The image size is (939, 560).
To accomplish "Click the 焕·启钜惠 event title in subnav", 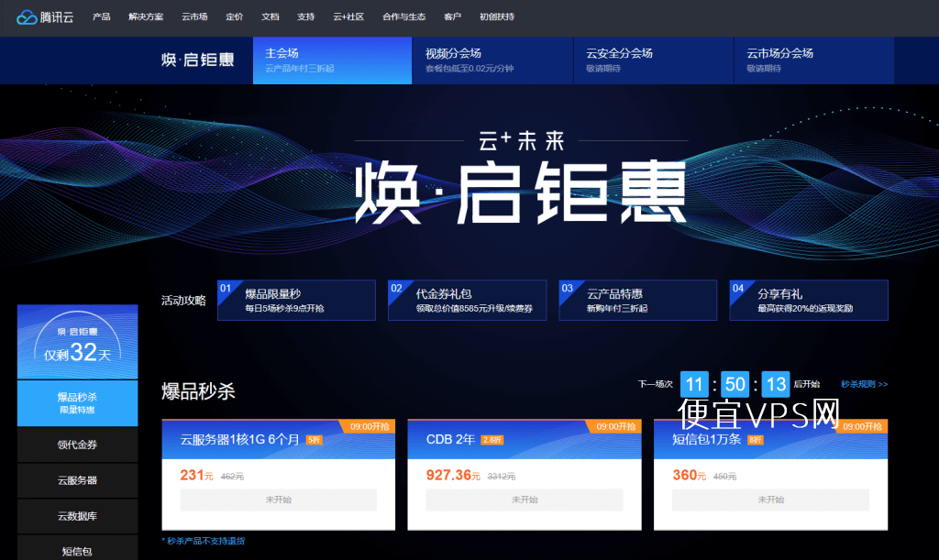I will click(x=198, y=60).
